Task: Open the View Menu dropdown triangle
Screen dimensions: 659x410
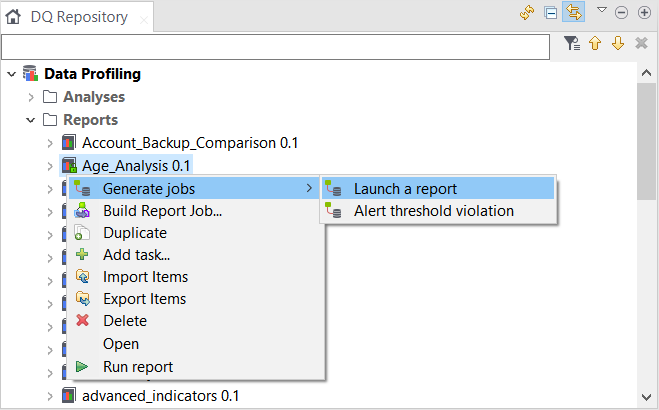Action: click(x=602, y=11)
